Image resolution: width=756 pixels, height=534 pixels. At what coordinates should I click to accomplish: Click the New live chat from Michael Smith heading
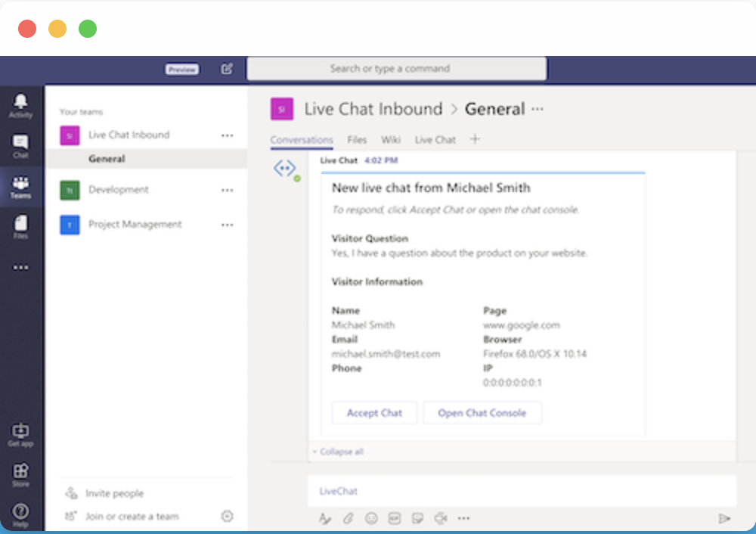(x=431, y=188)
